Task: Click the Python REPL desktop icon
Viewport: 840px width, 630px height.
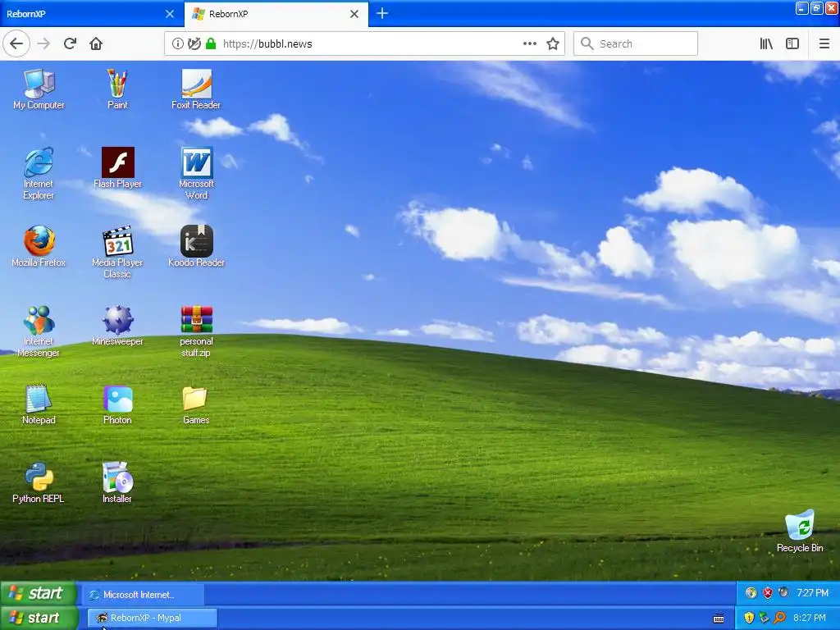Action: tap(39, 482)
